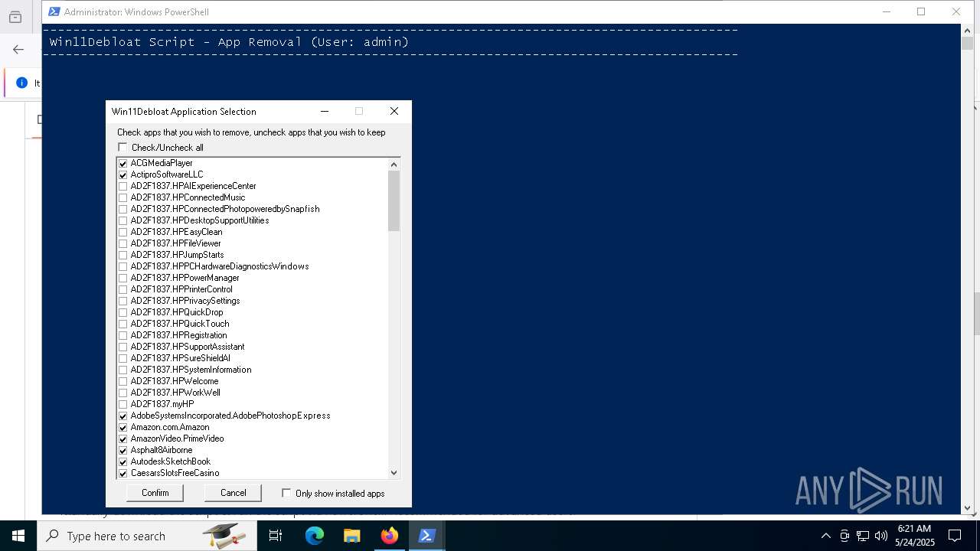Screen dimensions: 980x551
Task: Open Microsoft Edge from taskbar
Action: pyautogui.click(x=315, y=536)
